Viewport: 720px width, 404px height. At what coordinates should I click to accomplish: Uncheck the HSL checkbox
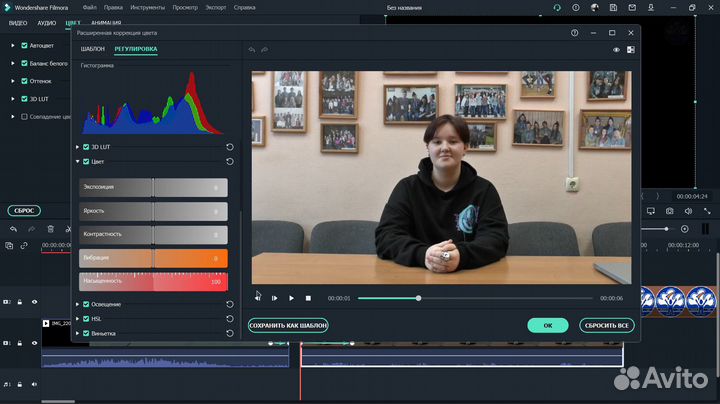tap(86, 318)
